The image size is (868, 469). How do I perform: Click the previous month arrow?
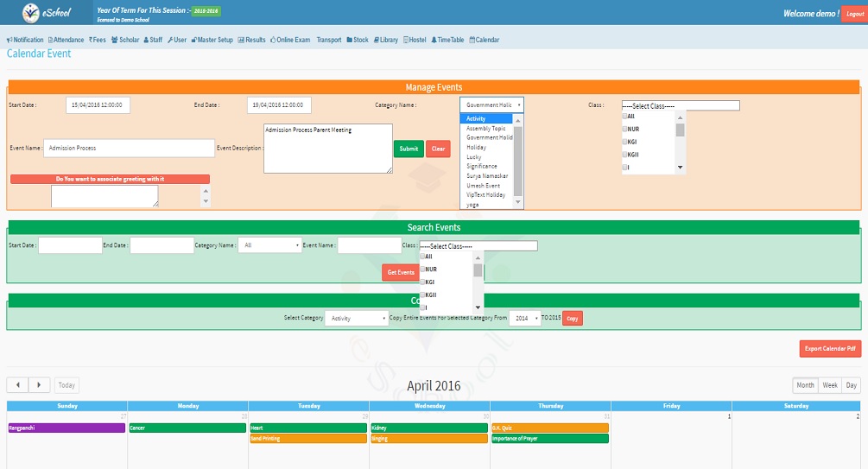point(18,385)
